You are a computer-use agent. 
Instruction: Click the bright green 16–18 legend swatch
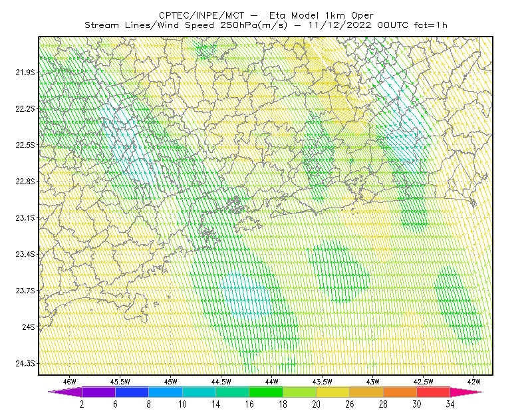coord(266,392)
